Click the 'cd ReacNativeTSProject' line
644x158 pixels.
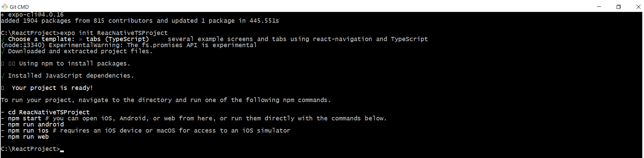45,112
